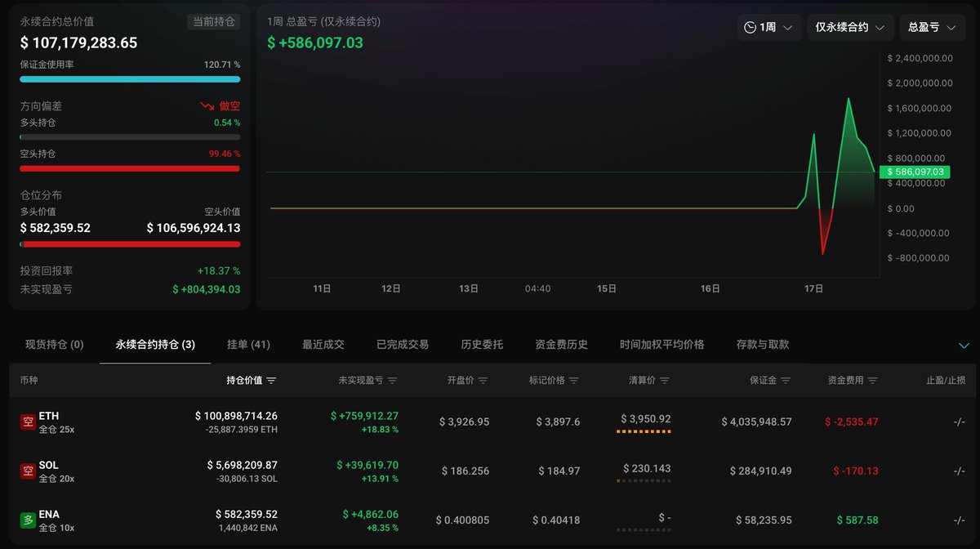This screenshot has height=549, width=980.
Task: Sort by 开盘价 column icon
Action: pyautogui.click(x=483, y=381)
